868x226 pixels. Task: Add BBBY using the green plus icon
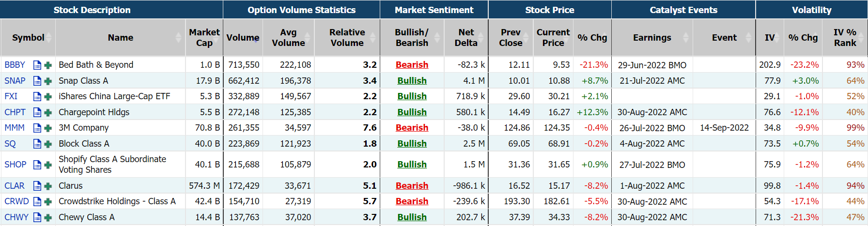[x=48, y=65]
